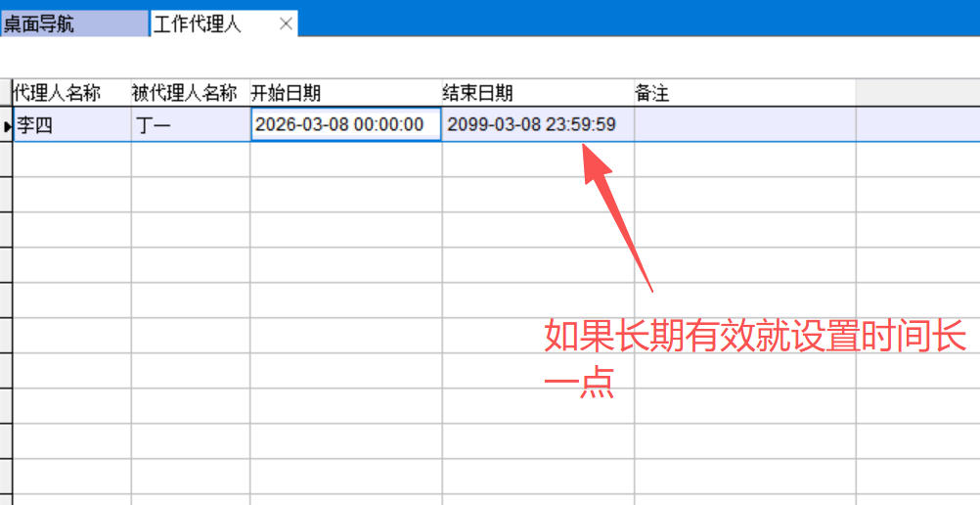The height and width of the screenshot is (505, 980).
Task: Click empty 被代理人名称 cell in second row
Action: pyautogui.click(x=190, y=160)
